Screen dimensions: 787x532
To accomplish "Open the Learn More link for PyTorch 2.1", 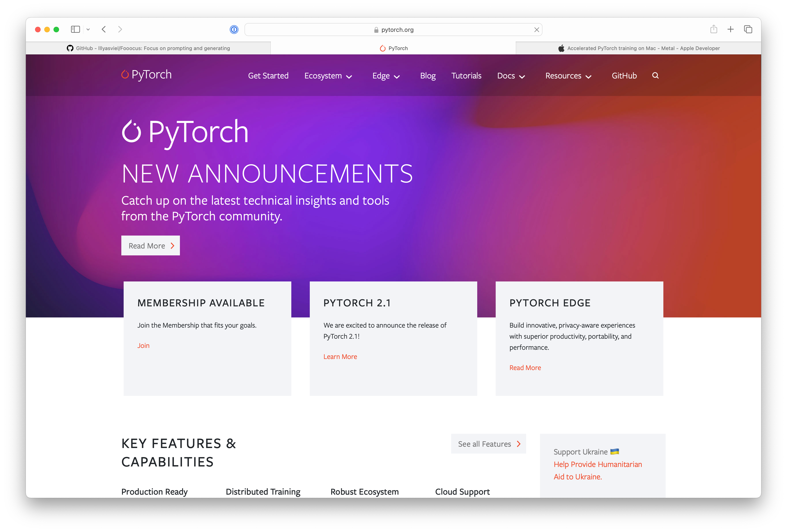I will pos(340,357).
